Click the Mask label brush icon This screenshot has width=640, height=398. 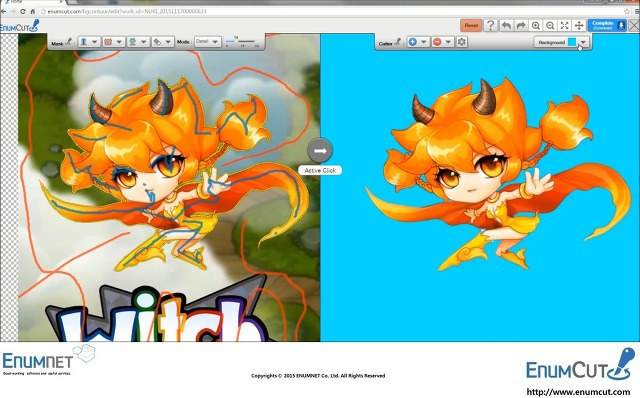pyautogui.click(x=69, y=42)
